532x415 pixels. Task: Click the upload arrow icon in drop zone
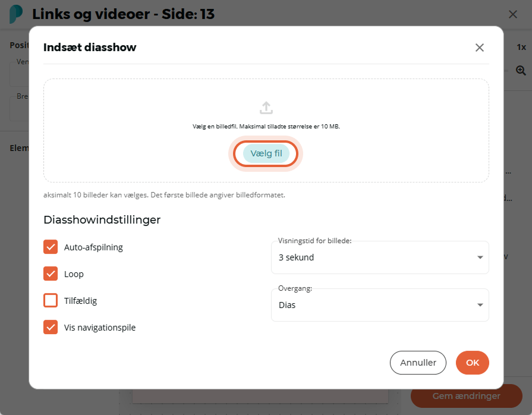(266, 108)
